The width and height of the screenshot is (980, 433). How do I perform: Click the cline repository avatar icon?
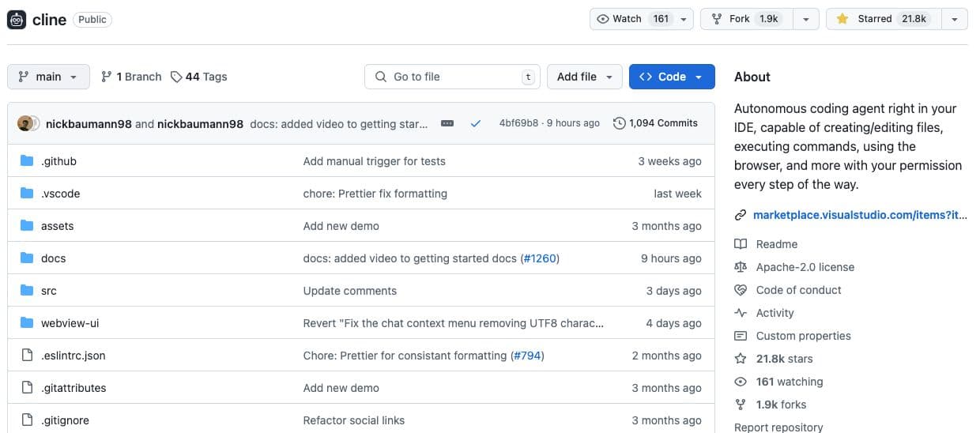(17, 20)
